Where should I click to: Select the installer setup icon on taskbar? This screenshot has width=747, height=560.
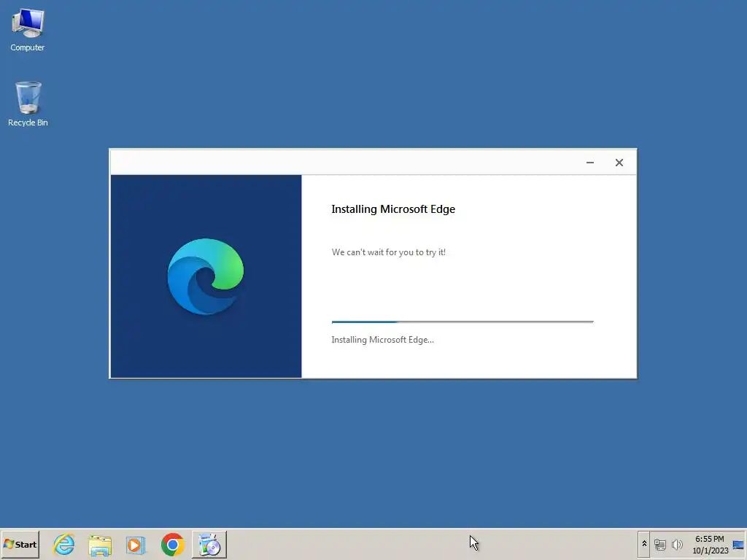[209, 544]
